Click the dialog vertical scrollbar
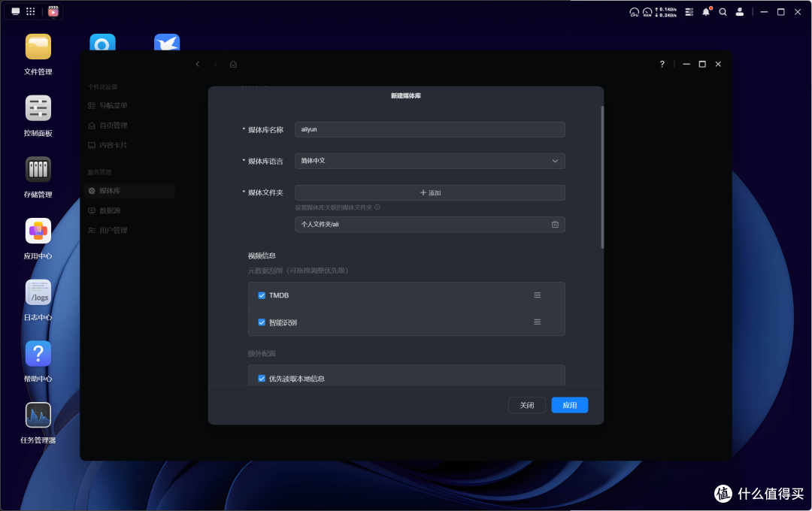The image size is (812, 511). (602, 177)
